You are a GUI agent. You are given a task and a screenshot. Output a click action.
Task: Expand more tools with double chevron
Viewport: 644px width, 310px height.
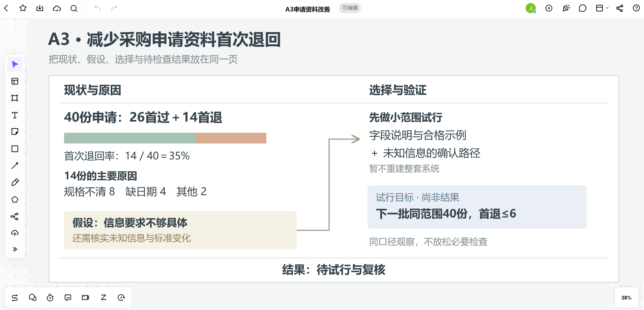pos(15,249)
